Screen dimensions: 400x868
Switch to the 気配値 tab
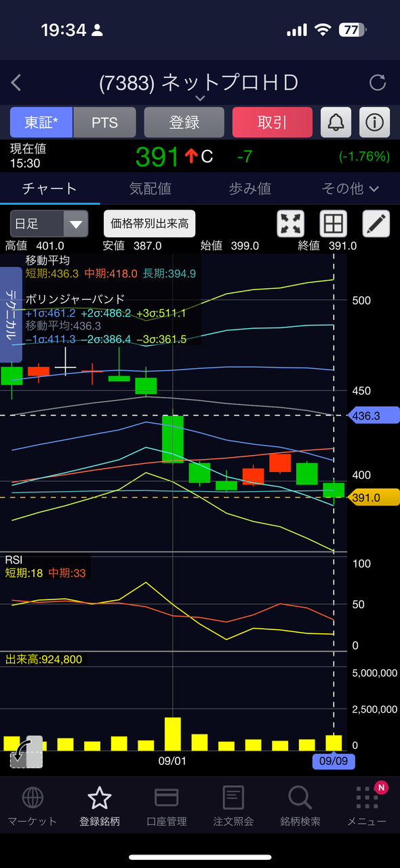150,189
